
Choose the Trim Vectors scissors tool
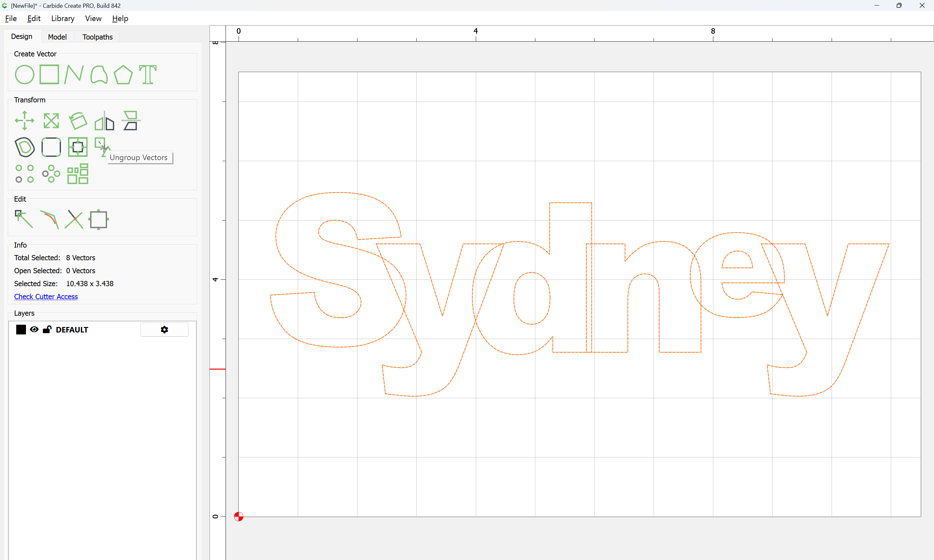pos(74,219)
